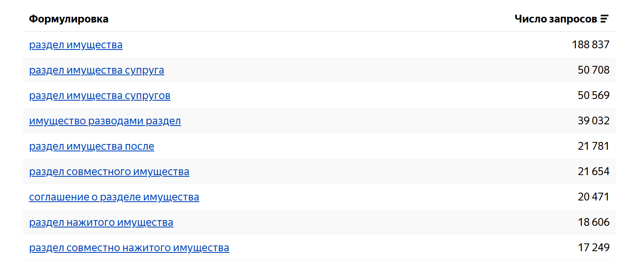Select the раздел совместного имущества link
The width and height of the screenshot is (644, 261).
click(x=109, y=171)
